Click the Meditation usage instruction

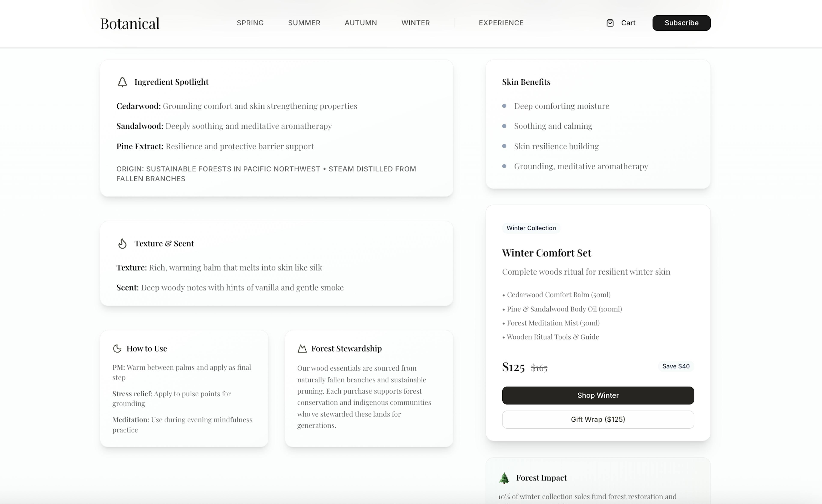click(182, 425)
